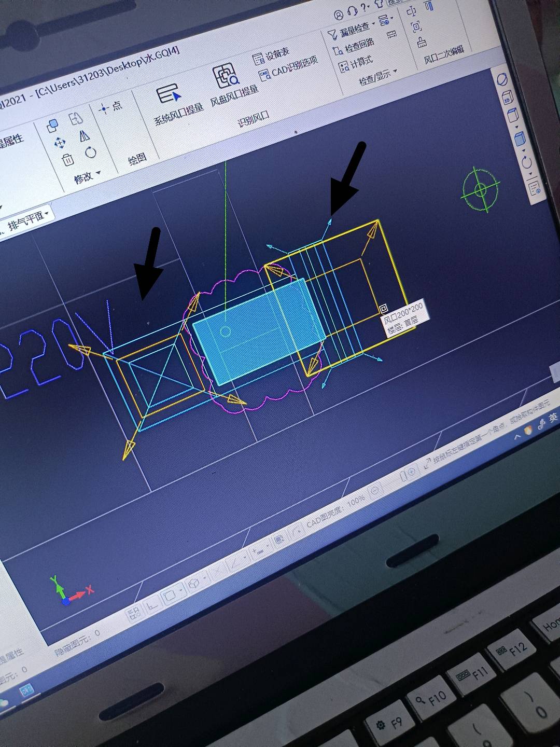560x747 pixels.
Task: Select the cyan hatched duct element
Action: coord(259,332)
